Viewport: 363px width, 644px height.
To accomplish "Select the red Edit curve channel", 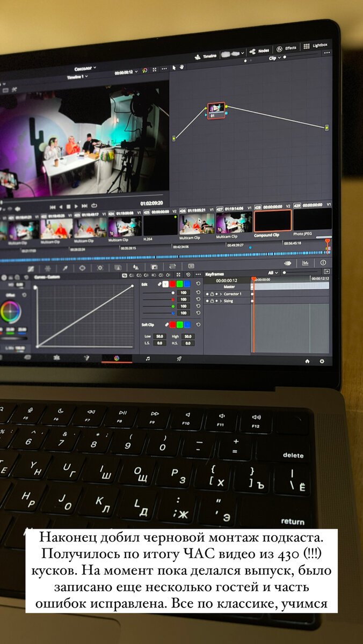I will click(173, 283).
